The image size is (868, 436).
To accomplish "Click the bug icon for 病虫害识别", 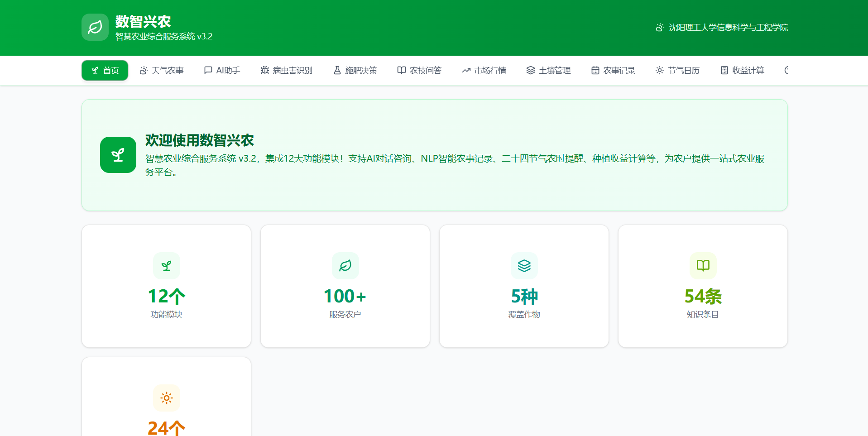I will point(265,70).
